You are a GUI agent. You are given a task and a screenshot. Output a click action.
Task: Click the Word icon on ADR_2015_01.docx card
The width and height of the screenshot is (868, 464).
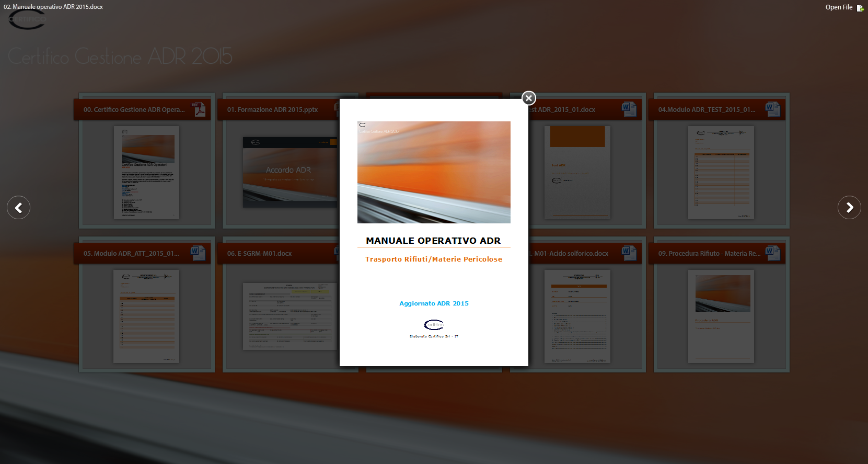tap(629, 109)
